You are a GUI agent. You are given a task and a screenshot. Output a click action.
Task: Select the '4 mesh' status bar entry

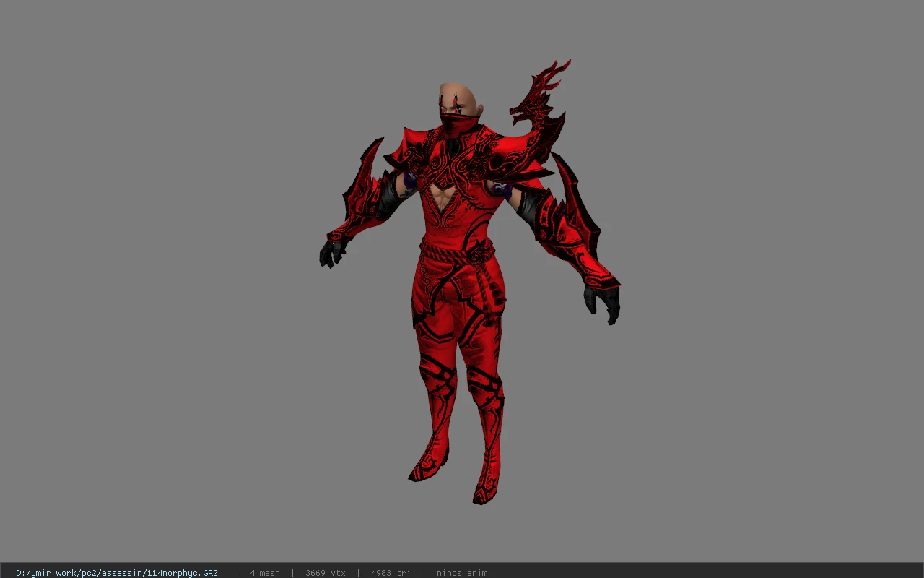point(265,573)
